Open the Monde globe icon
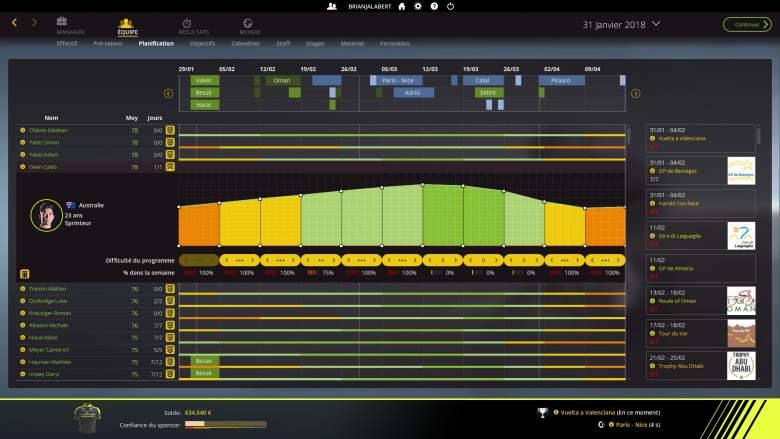Image resolution: width=780 pixels, height=439 pixels. [x=247, y=22]
